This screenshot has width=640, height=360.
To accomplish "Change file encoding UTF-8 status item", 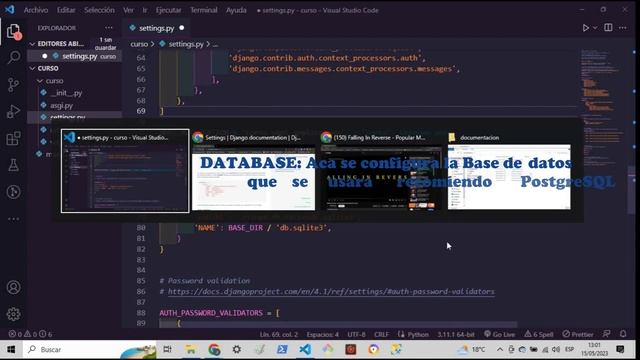I will 356,334.
